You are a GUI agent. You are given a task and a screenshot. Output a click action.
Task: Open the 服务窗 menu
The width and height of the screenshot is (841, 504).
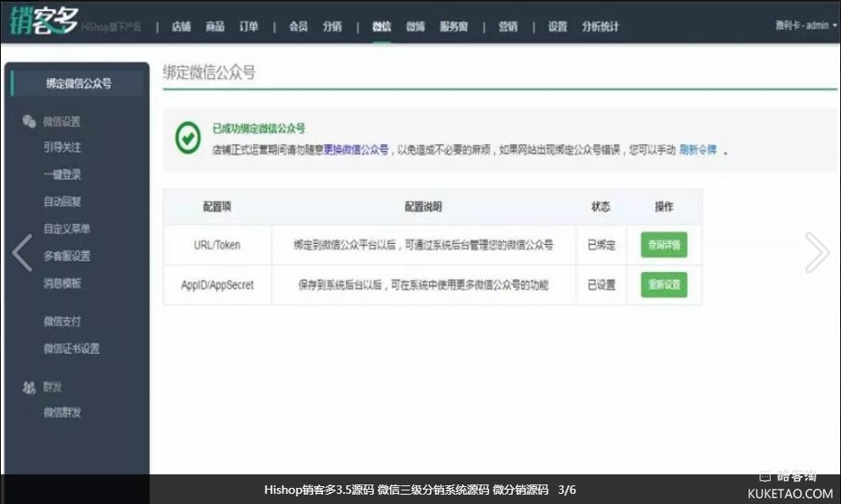(454, 26)
